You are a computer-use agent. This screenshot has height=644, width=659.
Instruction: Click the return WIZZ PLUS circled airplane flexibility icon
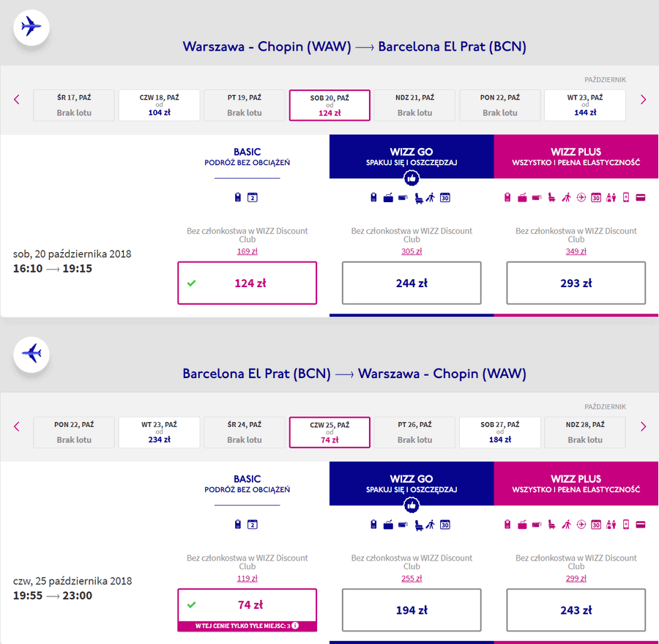tap(581, 524)
